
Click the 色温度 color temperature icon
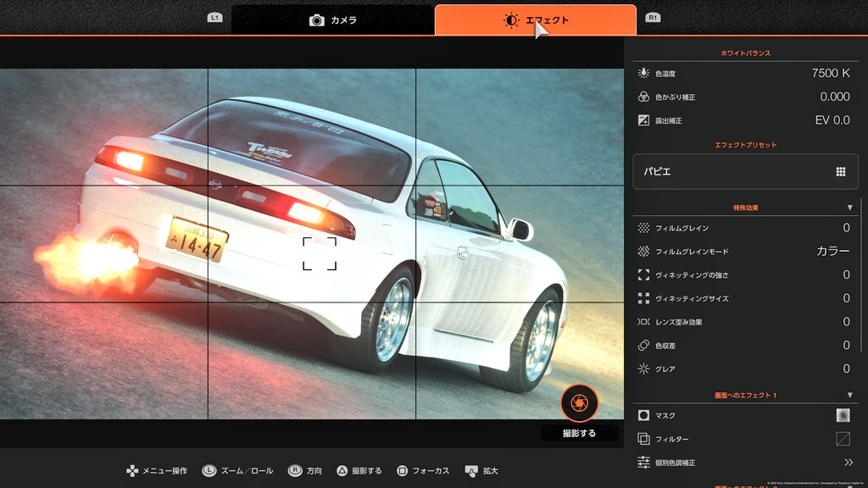643,73
